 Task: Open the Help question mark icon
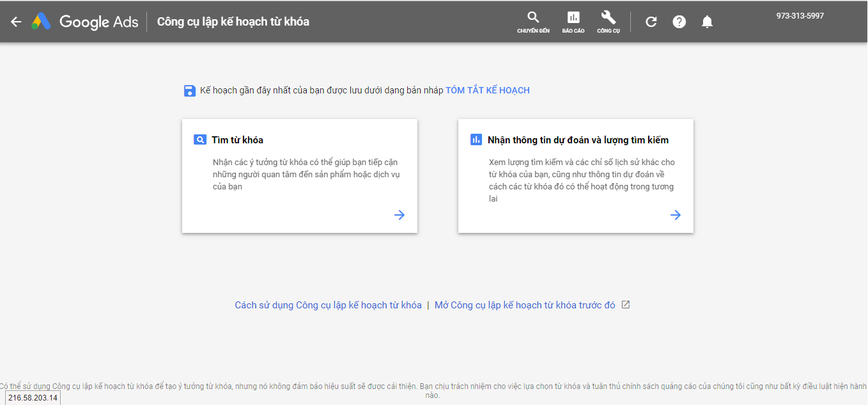(679, 22)
